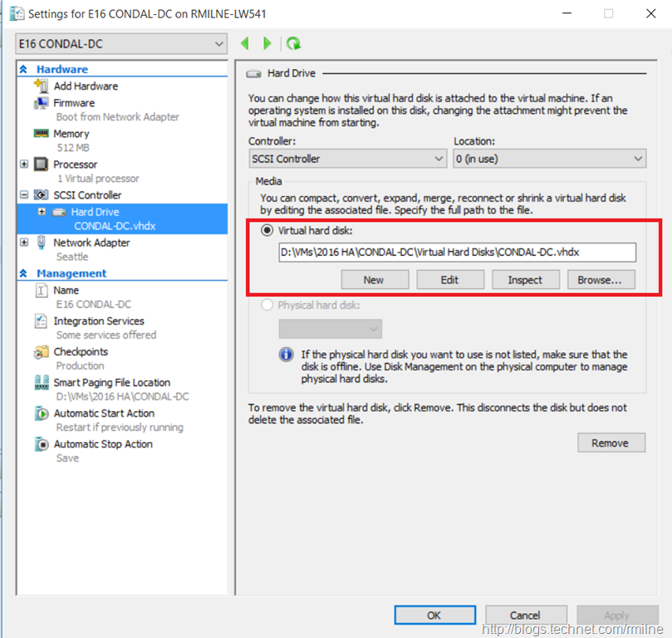The height and width of the screenshot is (638, 672).
Task: Click the virtual hard disk path field
Action: click(457, 253)
